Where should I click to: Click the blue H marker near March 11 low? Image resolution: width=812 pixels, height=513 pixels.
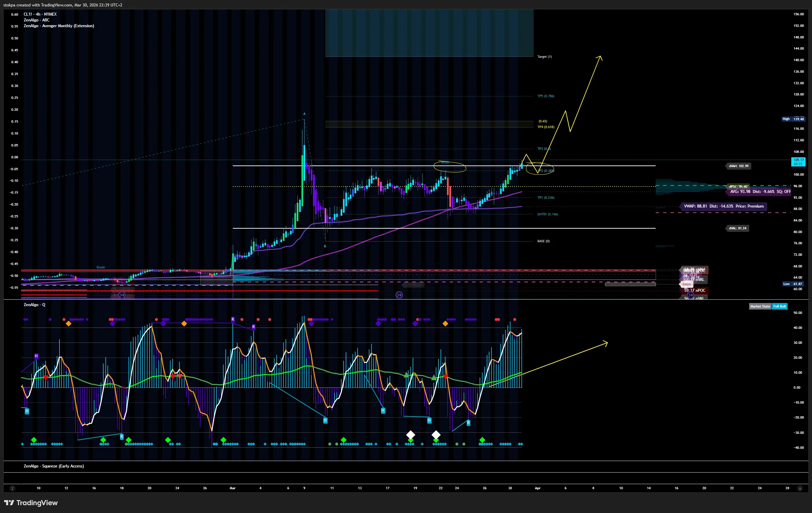click(325, 420)
